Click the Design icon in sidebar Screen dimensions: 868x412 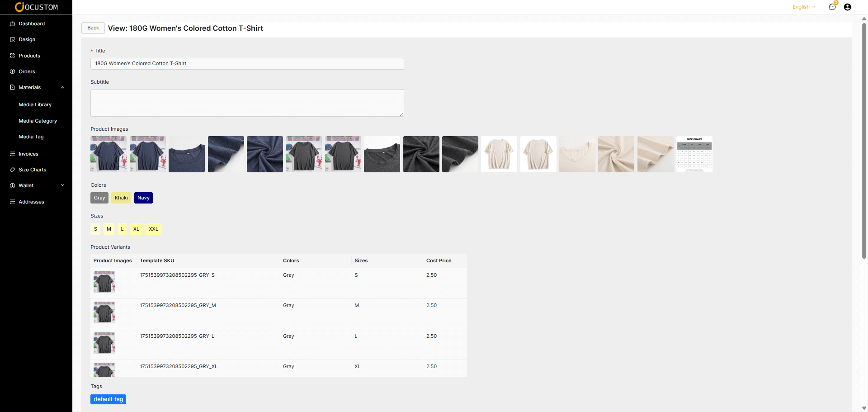click(x=13, y=40)
